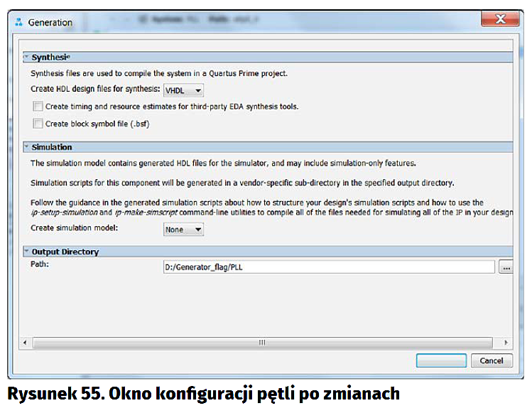Click the Cancel button
This screenshot has width=532, height=413.
pyautogui.click(x=491, y=360)
